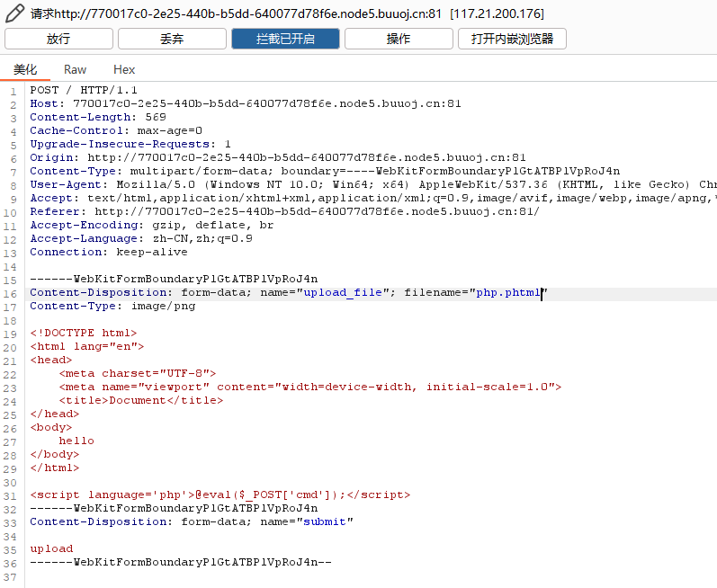Screen dimensions: 717x588
Task: Click the 放行 (Forward) button
Action: tap(58, 39)
